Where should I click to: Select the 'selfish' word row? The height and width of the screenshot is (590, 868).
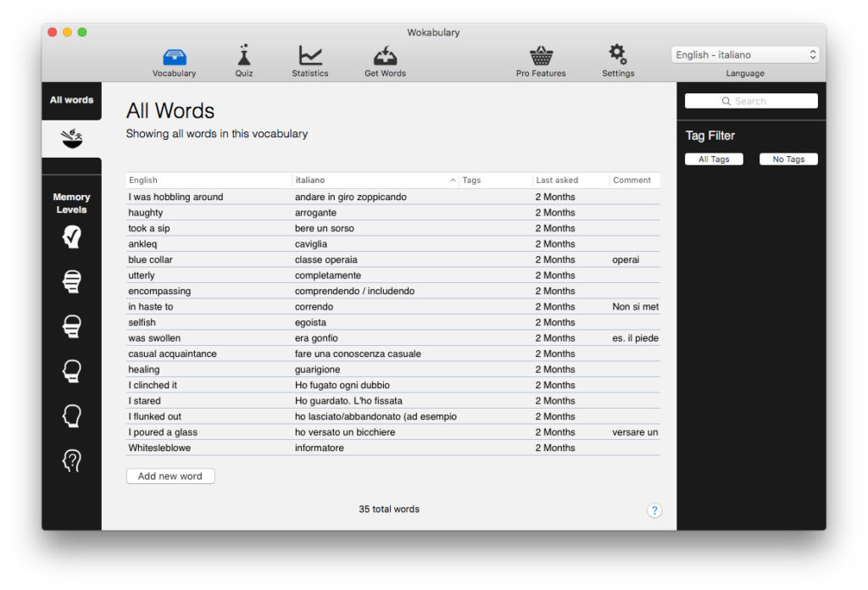point(393,323)
